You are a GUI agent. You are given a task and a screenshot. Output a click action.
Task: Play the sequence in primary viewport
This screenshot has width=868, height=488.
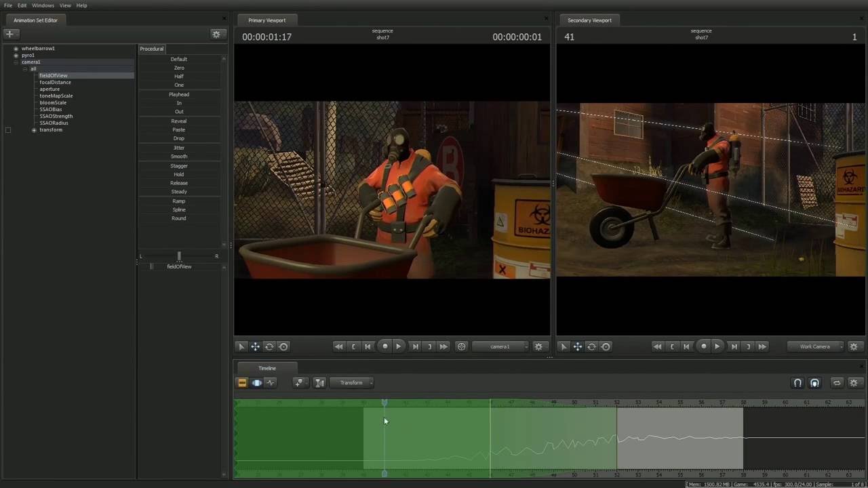399,346
